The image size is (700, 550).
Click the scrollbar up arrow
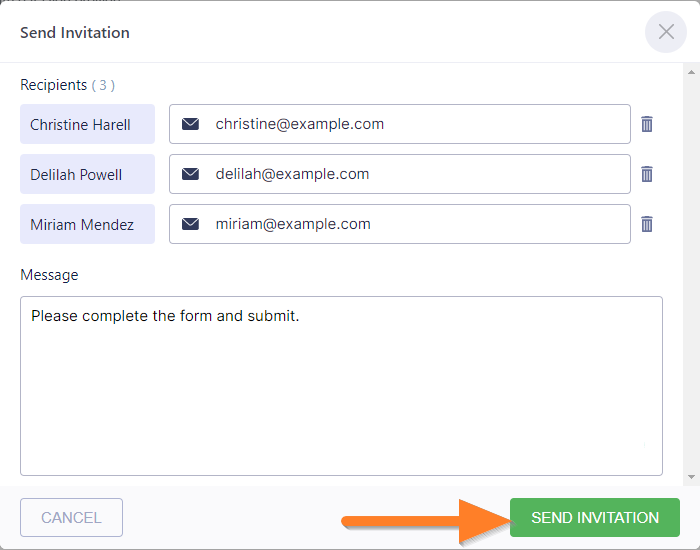point(689,72)
